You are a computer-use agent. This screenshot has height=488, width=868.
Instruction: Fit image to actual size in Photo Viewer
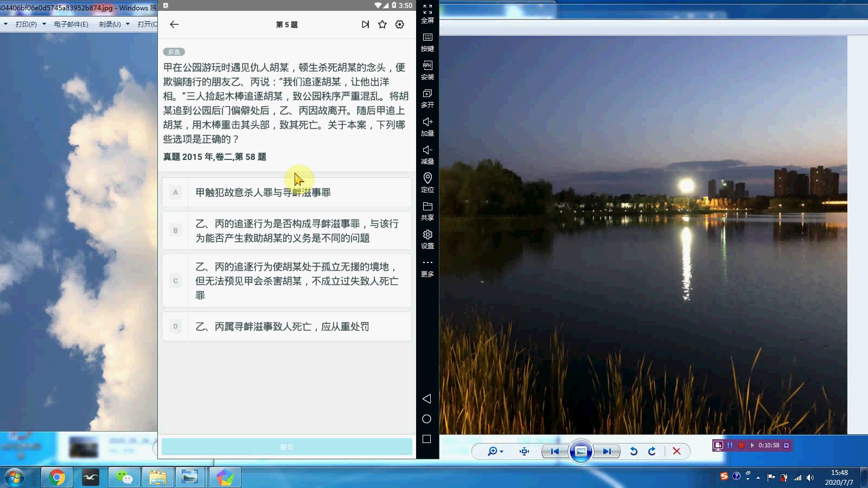click(524, 451)
